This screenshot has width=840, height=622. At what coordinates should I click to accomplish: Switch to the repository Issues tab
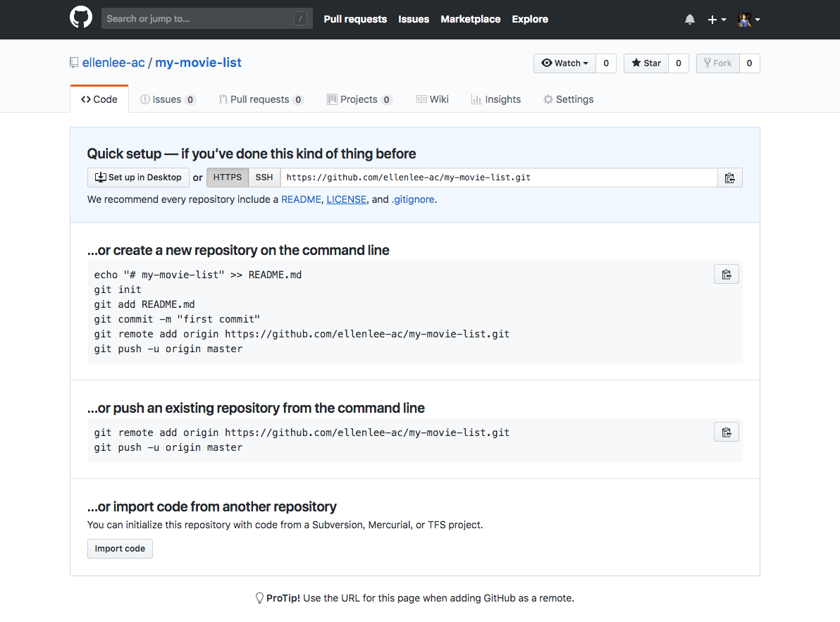click(168, 99)
